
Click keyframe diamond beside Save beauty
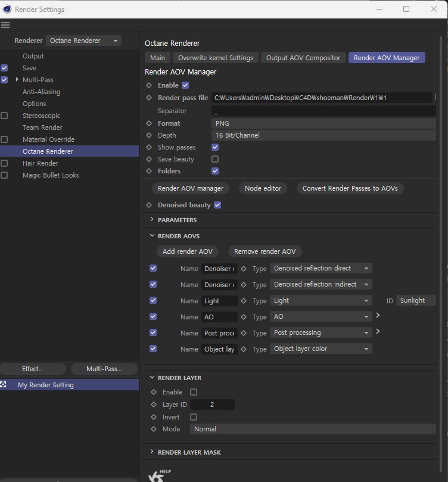pos(149,159)
